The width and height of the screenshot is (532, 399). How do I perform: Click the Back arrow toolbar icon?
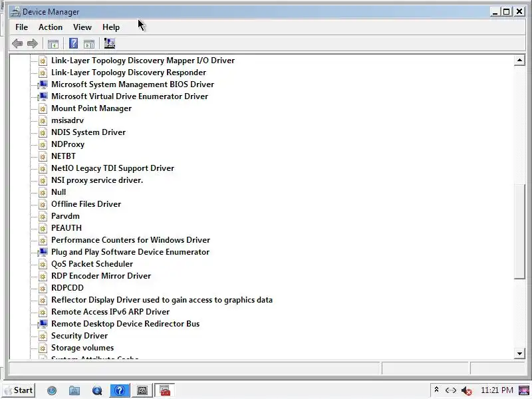click(17, 43)
